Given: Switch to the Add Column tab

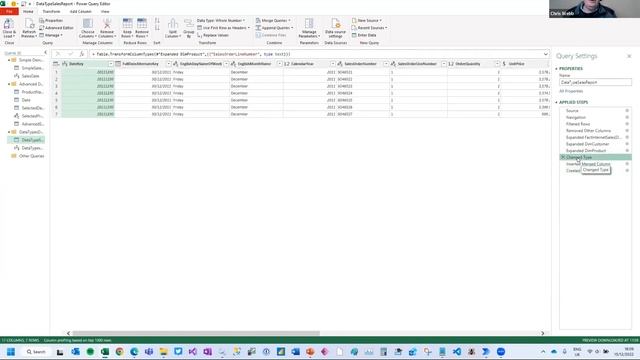Looking at the screenshot, I should [80, 11].
